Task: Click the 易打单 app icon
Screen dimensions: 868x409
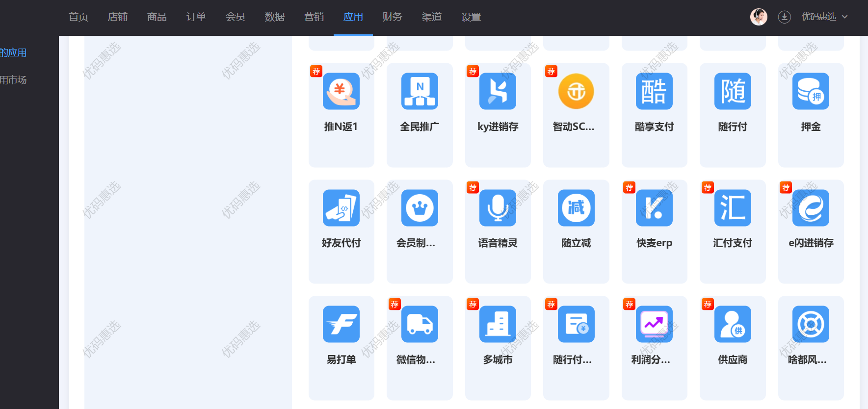Action: click(x=341, y=324)
